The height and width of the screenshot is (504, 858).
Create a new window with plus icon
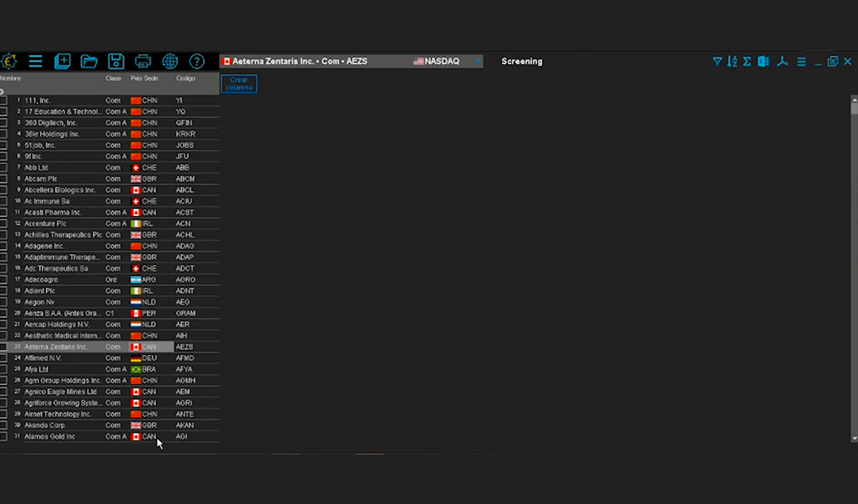pos(62,61)
